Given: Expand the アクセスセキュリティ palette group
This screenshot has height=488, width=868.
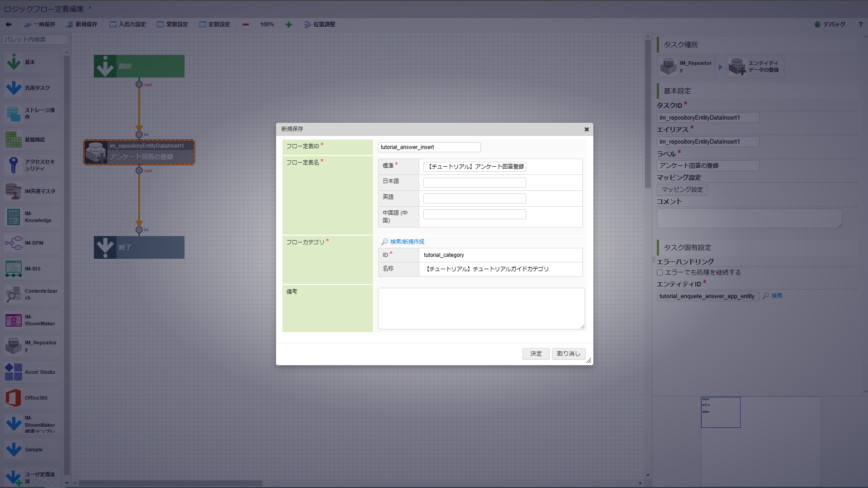Looking at the screenshot, I should 31,165.
